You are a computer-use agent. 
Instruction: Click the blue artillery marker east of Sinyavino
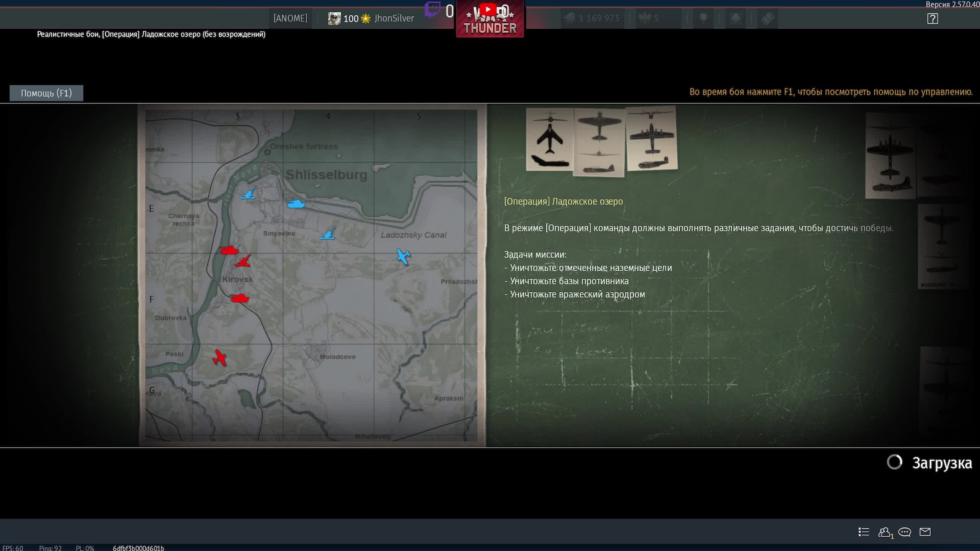pyautogui.click(x=328, y=233)
